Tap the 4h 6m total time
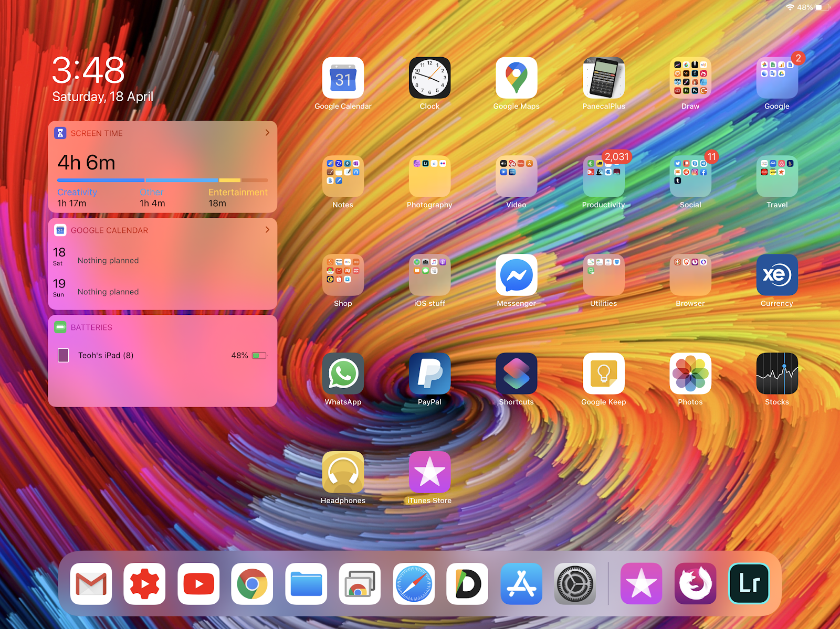 (x=86, y=163)
